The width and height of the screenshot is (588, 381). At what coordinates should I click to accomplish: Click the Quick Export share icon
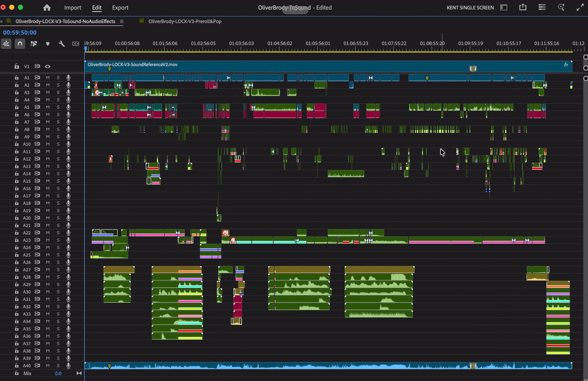click(x=523, y=8)
